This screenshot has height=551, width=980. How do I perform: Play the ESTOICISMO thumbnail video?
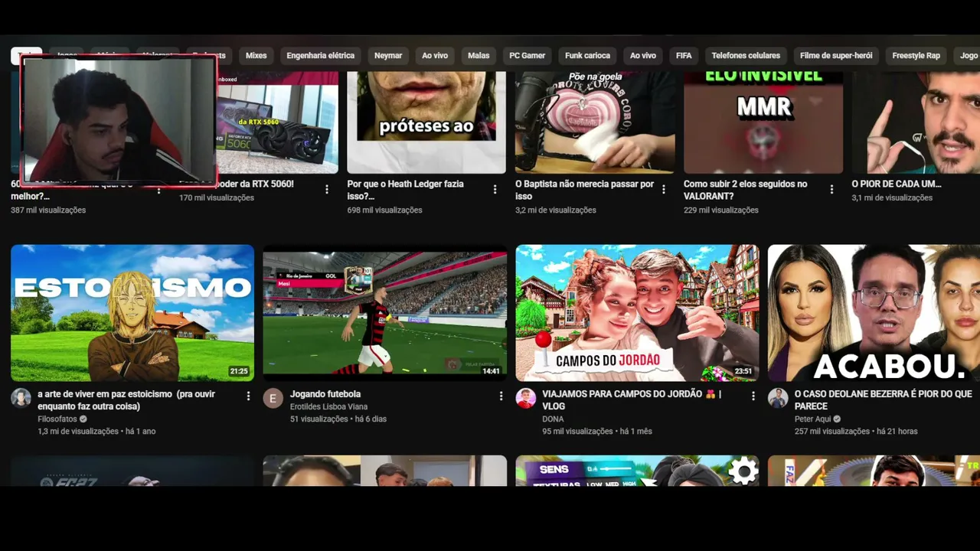(x=132, y=313)
